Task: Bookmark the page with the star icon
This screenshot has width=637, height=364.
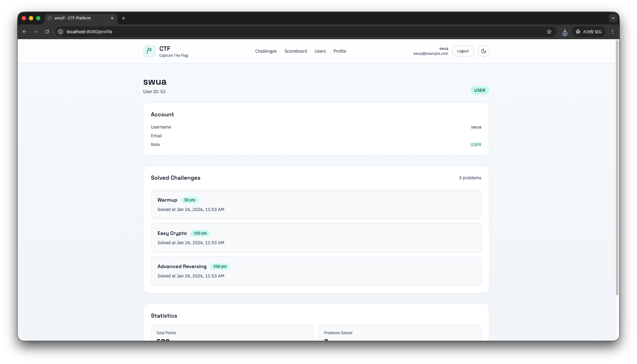Action: [x=549, y=32]
